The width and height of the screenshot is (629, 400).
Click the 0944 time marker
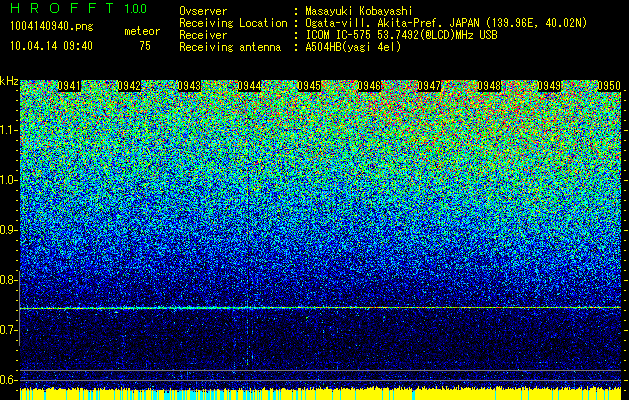249,86
